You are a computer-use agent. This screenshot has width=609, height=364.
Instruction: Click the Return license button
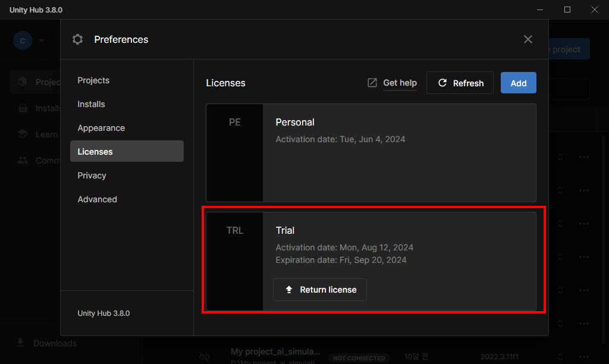tap(319, 290)
